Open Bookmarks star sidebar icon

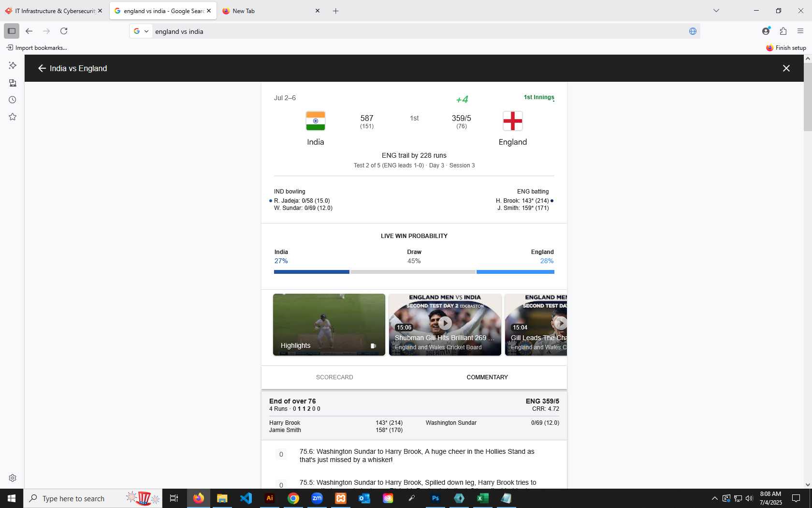point(13,117)
